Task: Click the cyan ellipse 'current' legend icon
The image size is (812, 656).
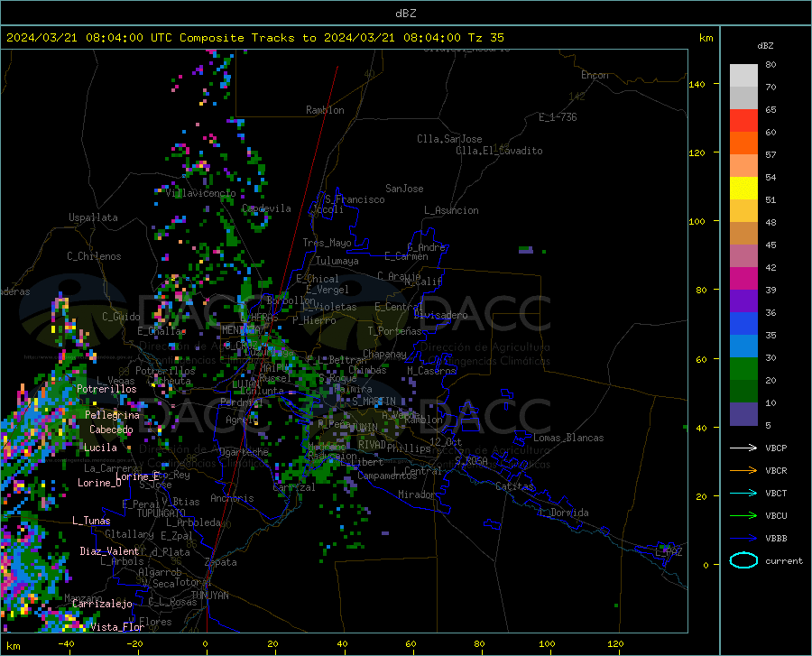Action: [x=743, y=560]
